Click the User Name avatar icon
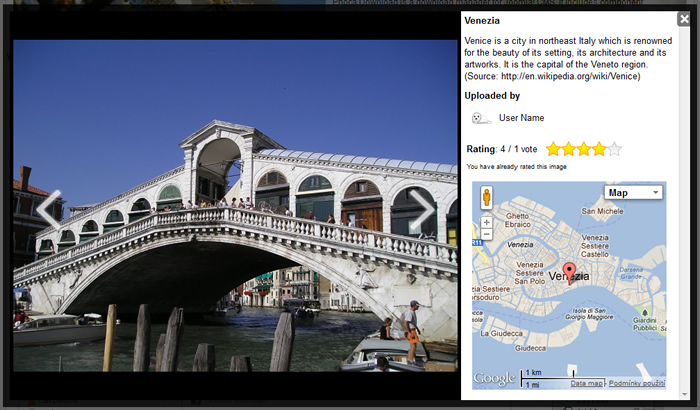Screen dimensions: 700x410 click(x=481, y=118)
